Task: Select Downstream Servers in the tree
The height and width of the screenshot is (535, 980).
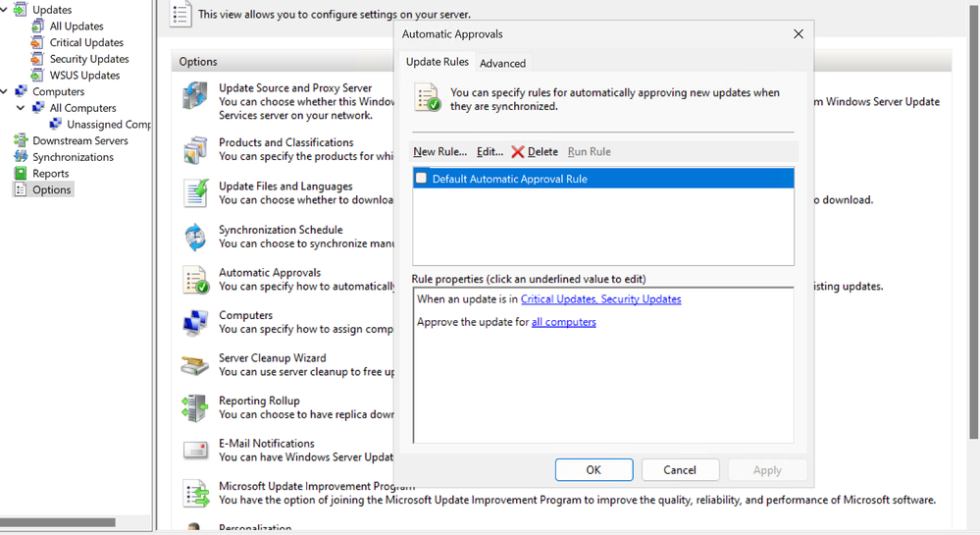Action: tap(80, 140)
